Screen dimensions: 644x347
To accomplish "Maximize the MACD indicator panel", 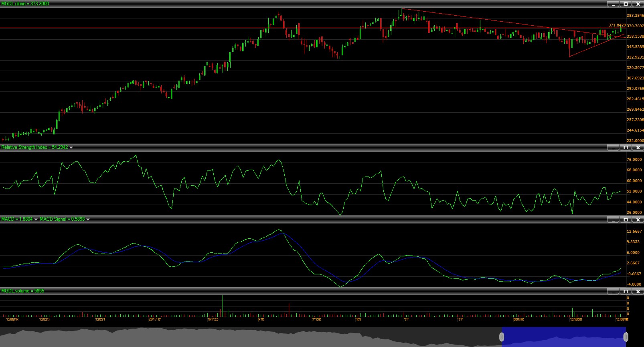I will 626,219.
